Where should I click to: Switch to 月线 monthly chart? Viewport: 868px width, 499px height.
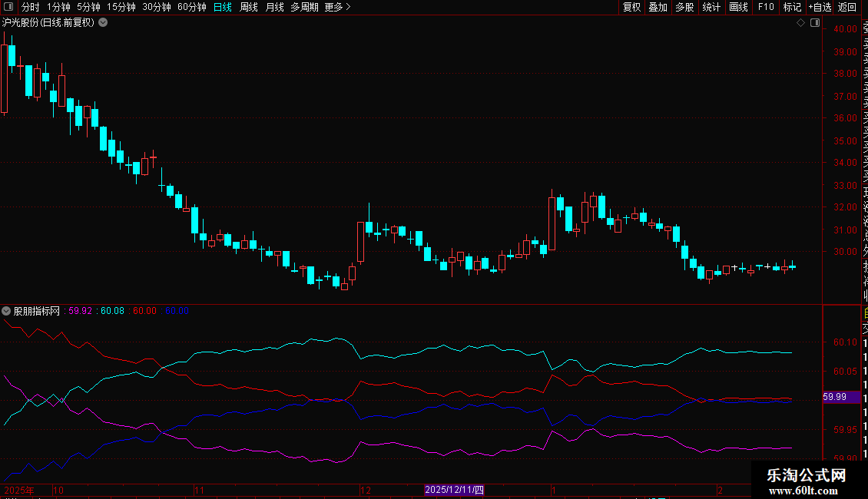click(x=274, y=7)
